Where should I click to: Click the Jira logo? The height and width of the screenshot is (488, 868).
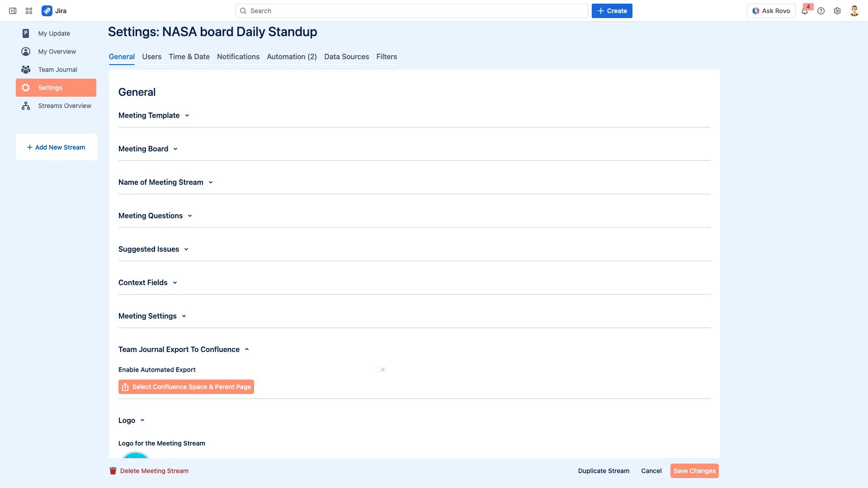tap(47, 10)
